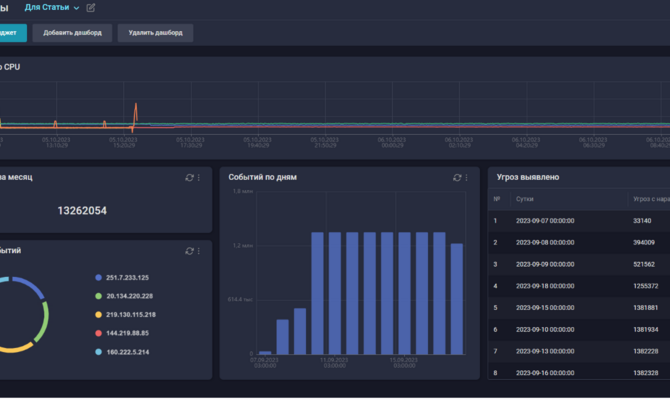Open three-dot menu of Событий по дням

tap(466, 177)
